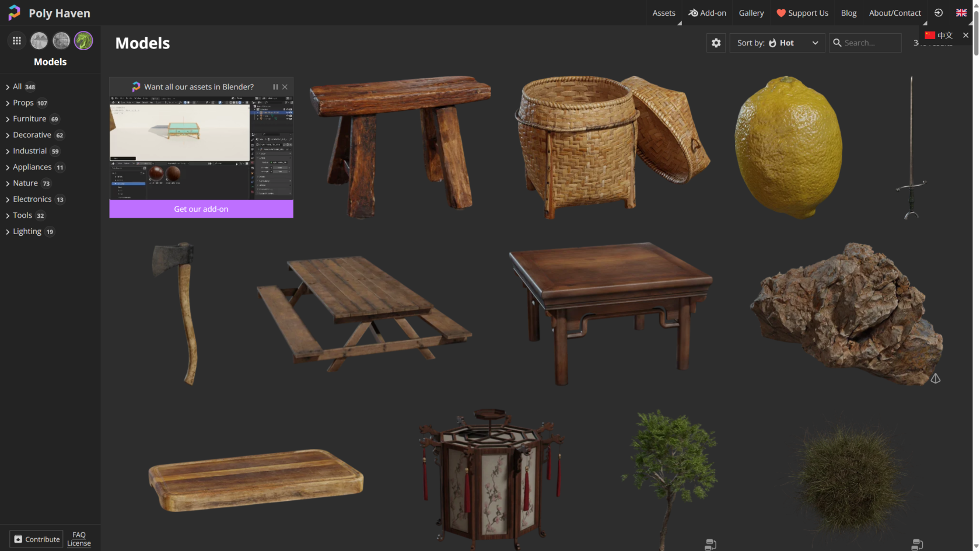The width and height of the screenshot is (980, 551).
Task: Open the grass clump model
Action: pyautogui.click(x=850, y=480)
